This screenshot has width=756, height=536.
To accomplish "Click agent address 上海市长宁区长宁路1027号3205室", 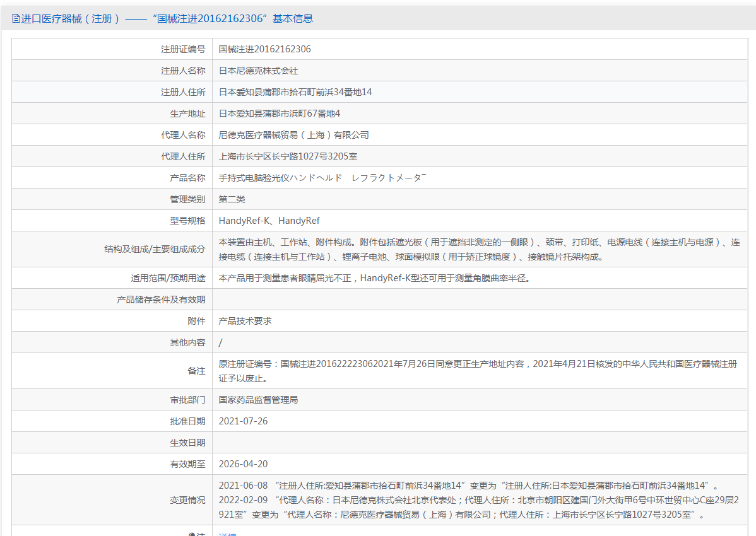I will tap(288, 156).
